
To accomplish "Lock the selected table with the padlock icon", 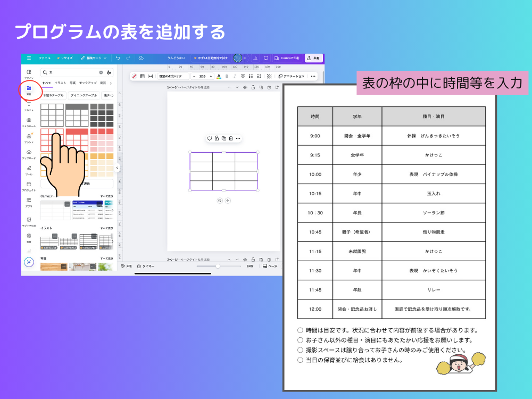I will 217,138.
